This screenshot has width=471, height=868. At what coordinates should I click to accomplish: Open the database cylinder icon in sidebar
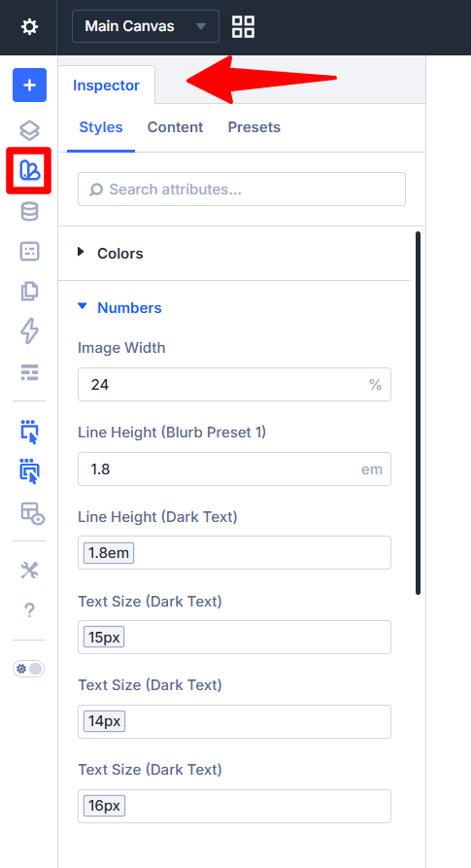click(29, 212)
